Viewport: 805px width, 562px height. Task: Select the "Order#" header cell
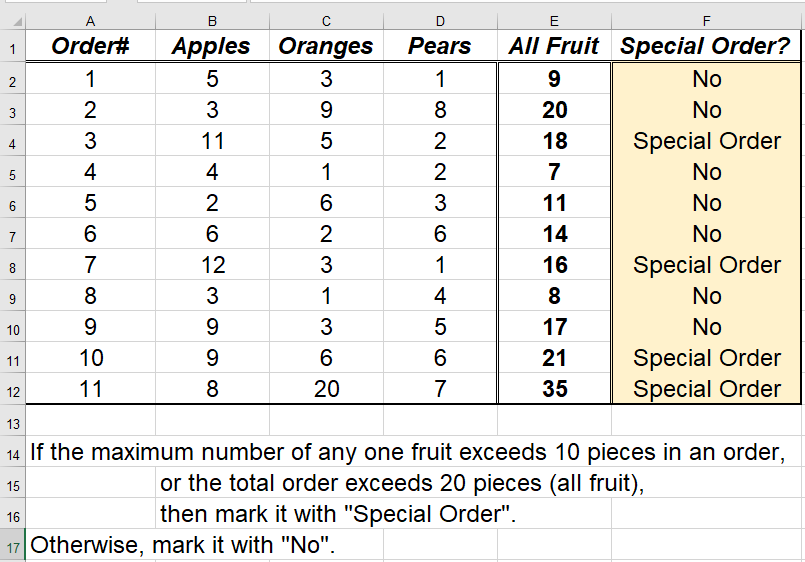click(91, 46)
